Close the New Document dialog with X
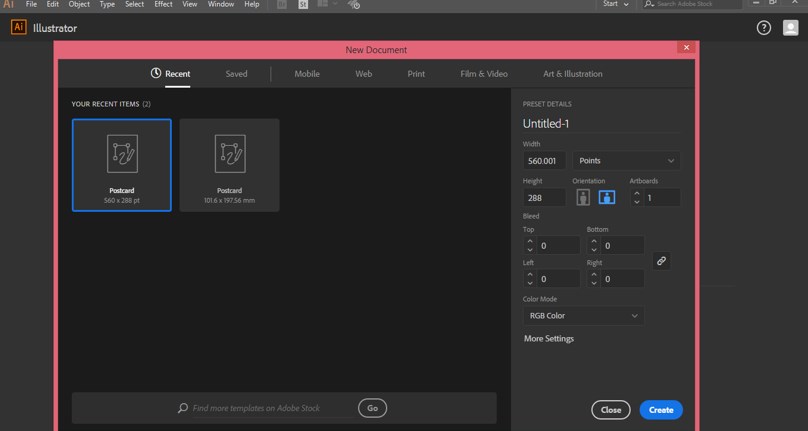Viewport: 808px width, 431px height. click(685, 48)
